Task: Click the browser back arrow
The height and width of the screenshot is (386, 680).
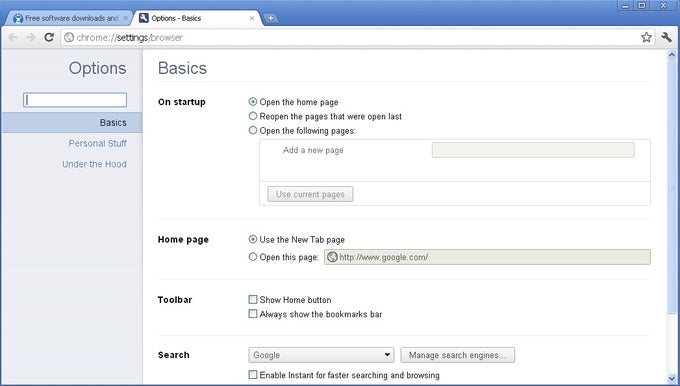Action: 13,38
